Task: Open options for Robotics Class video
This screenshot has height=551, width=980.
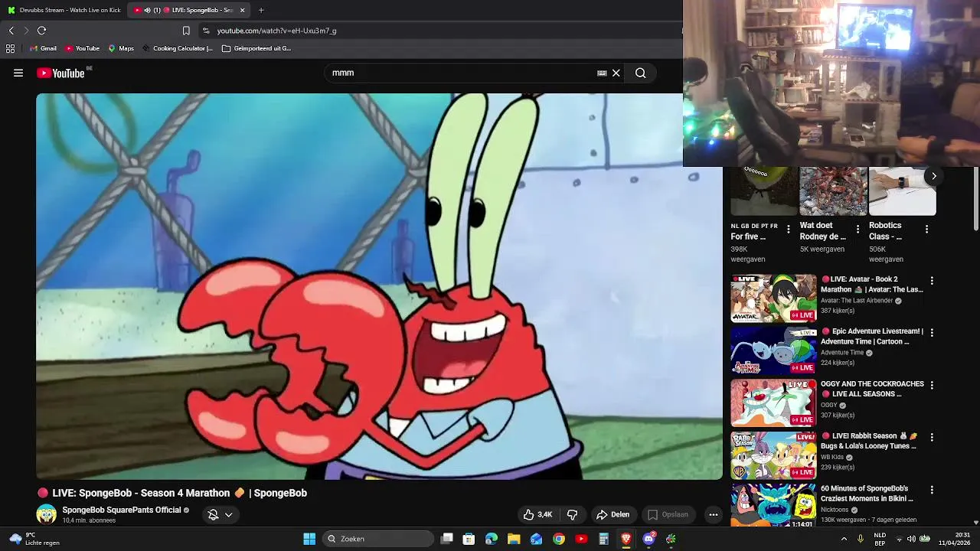Action: [926, 229]
